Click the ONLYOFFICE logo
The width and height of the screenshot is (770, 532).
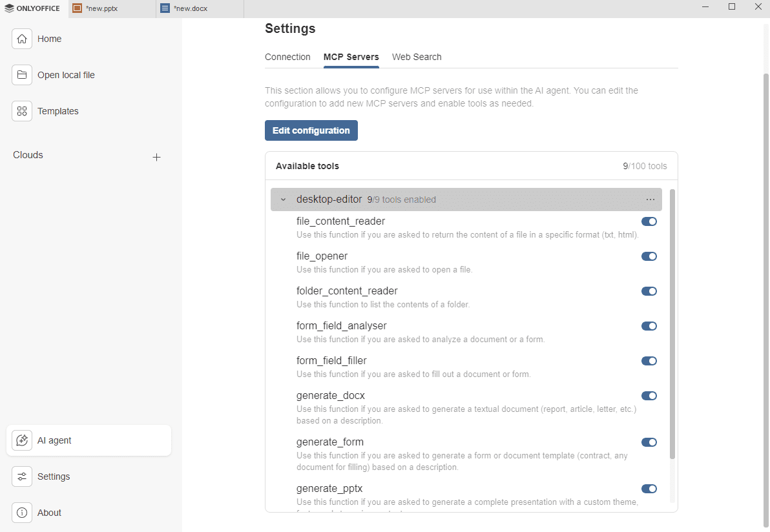(32, 8)
